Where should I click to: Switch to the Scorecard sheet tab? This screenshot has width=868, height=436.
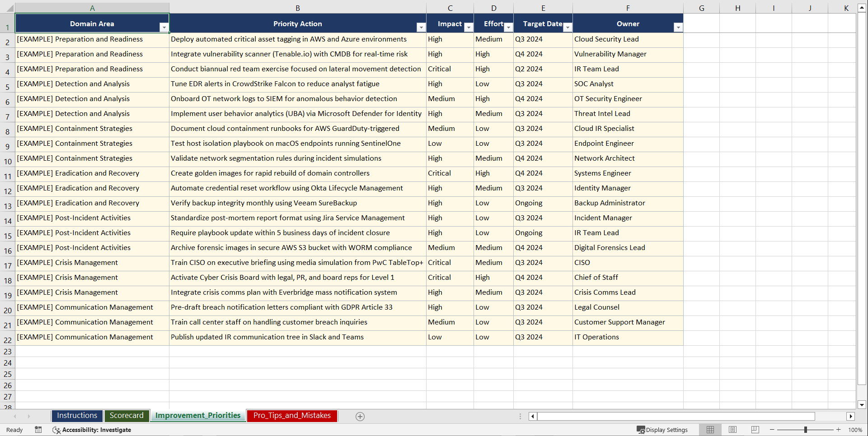(x=127, y=416)
